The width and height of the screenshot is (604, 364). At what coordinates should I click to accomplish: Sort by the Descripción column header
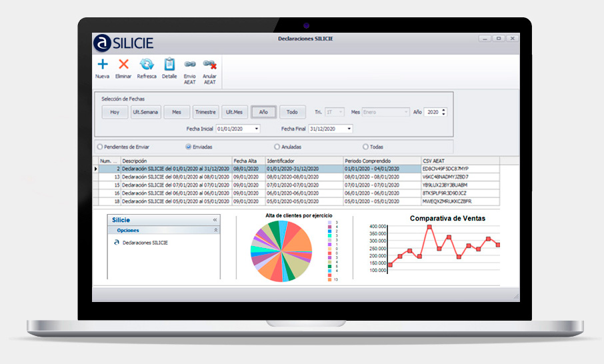175,161
